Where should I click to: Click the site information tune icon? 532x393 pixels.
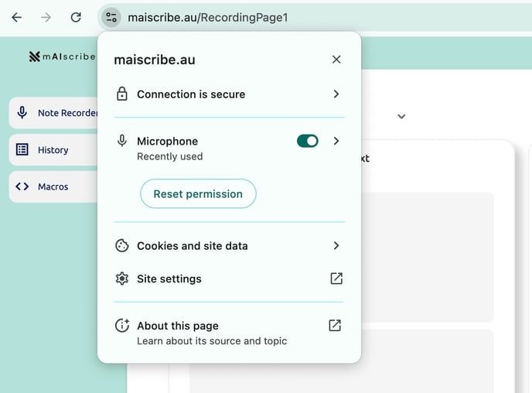click(x=111, y=17)
